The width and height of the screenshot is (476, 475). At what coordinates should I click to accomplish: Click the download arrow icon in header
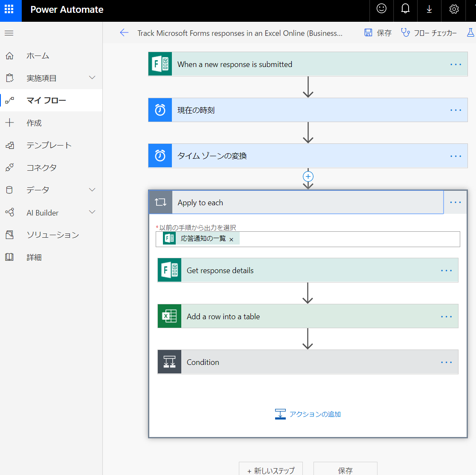(x=429, y=9)
